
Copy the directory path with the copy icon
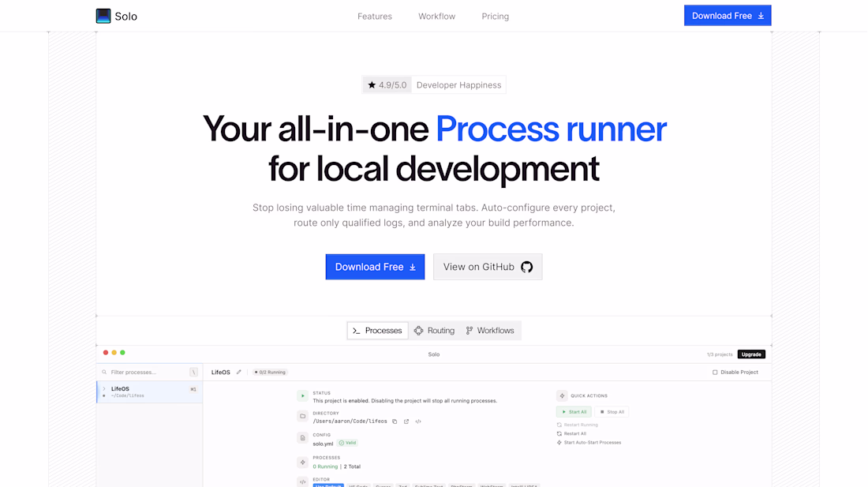(x=395, y=421)
